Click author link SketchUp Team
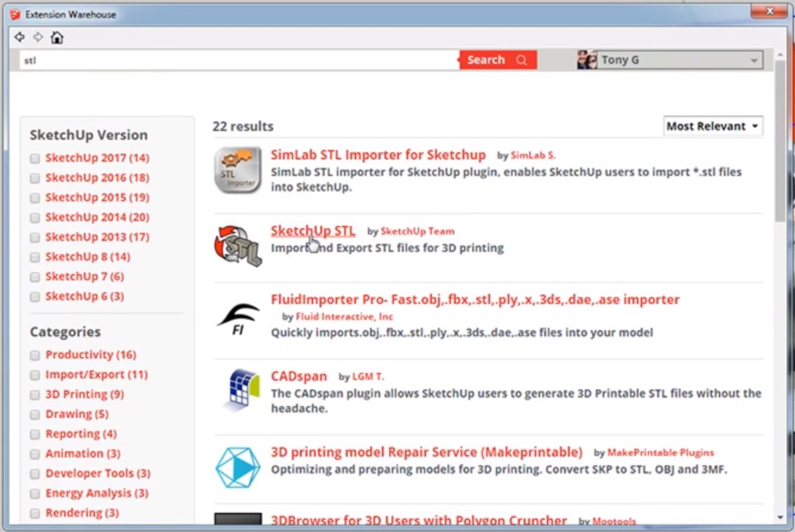The width and height of the screenshot is (795, 532). pos(418,231)
